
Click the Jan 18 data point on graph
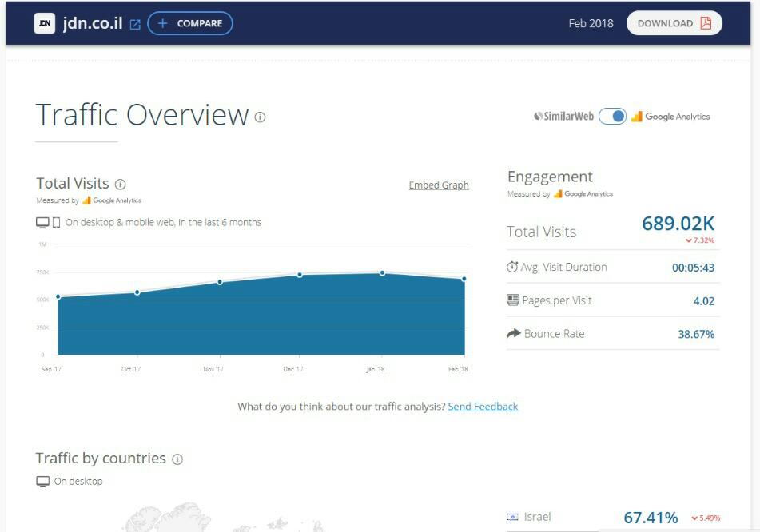[x=382, y=273]
